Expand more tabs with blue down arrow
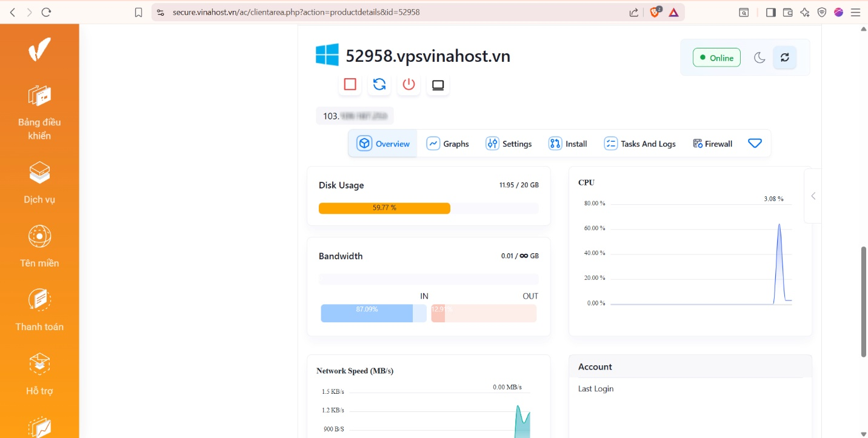868x438 pixels. (755, 144)
